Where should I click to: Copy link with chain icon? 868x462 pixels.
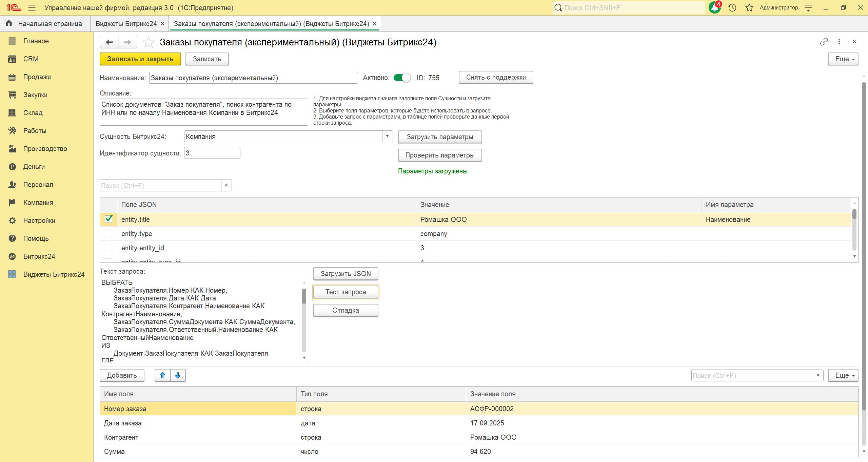pyautogui.click(x=824, y=42)
